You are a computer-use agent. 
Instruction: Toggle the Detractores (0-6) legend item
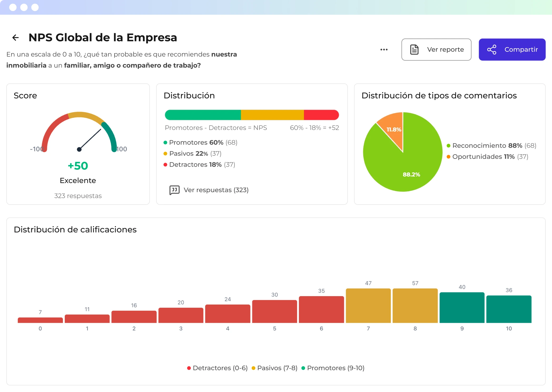click(x=218, y=368)
